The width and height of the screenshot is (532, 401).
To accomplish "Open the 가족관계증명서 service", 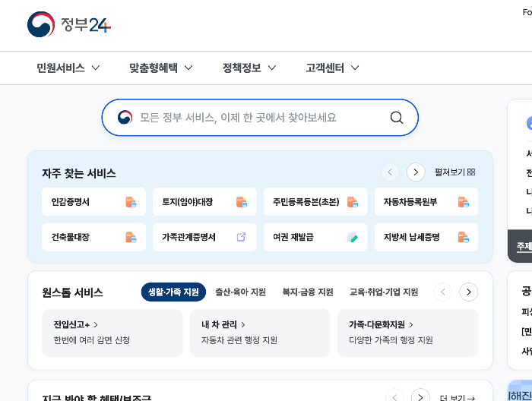I will (x=204, y=237).
